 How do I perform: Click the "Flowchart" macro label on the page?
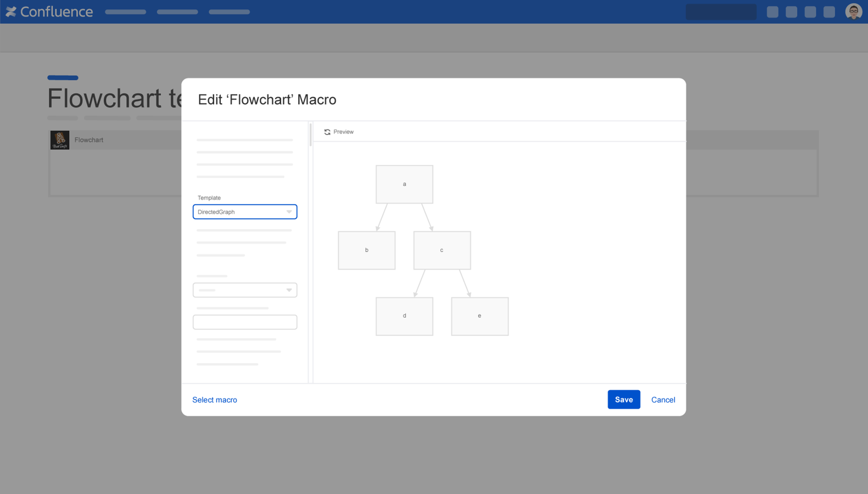(x=89, y=140)
